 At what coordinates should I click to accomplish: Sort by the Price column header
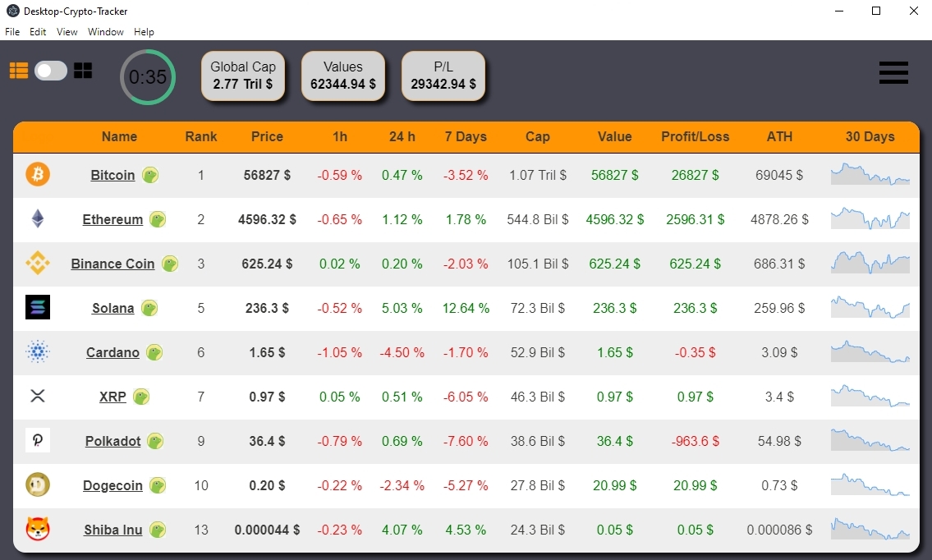coord(267,137)
